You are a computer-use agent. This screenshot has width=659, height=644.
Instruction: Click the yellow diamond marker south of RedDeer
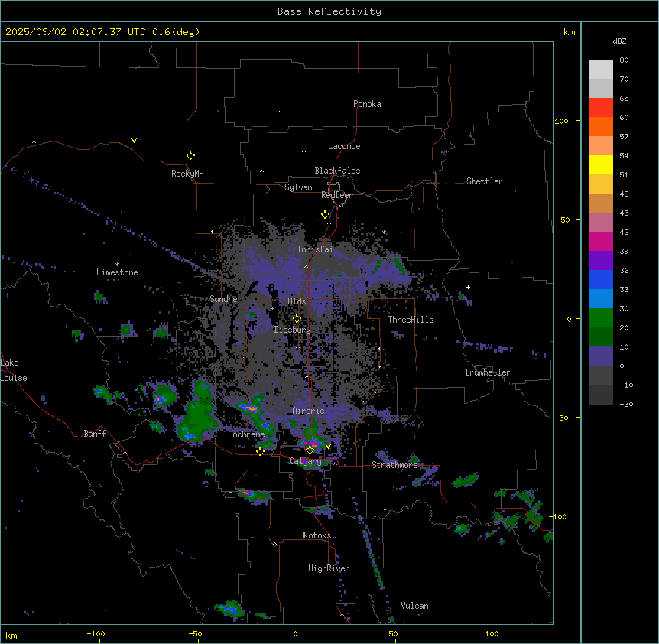click(x=325, y=215)
